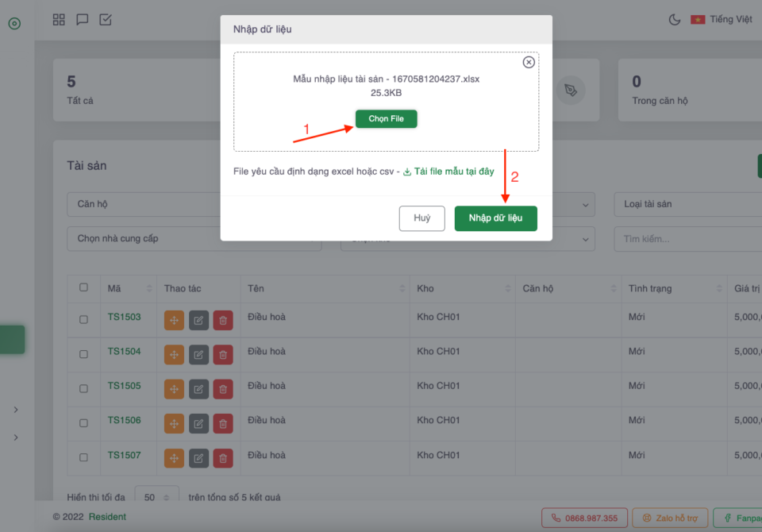Click the grid dashboard icon in top bar
The height and width of the screenshot is (532, 762).
59,20
